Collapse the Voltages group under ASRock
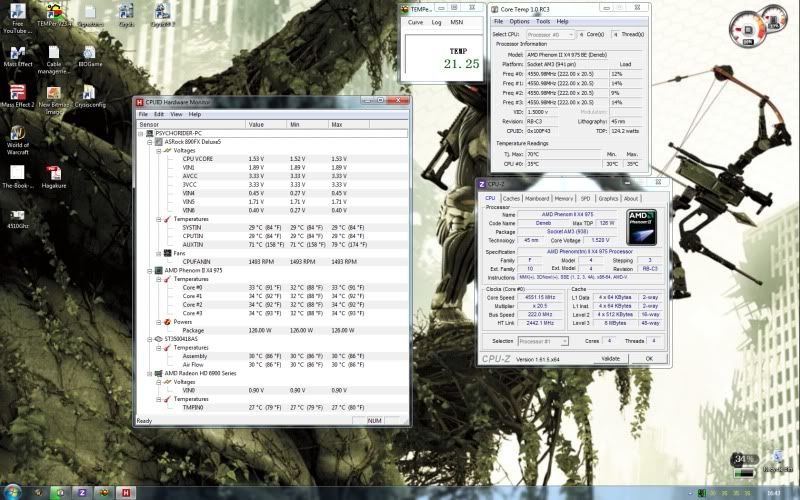800x500 pixels. click(159, 151)
